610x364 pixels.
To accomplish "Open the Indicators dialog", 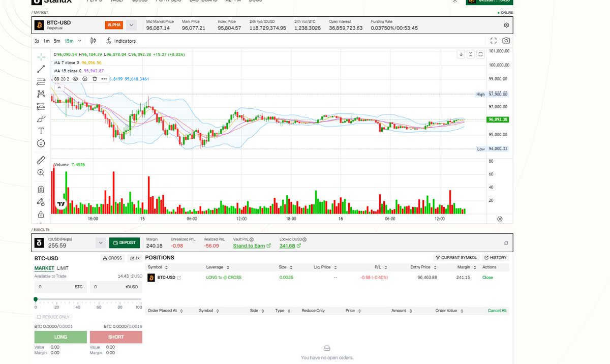I will (121, 41).
